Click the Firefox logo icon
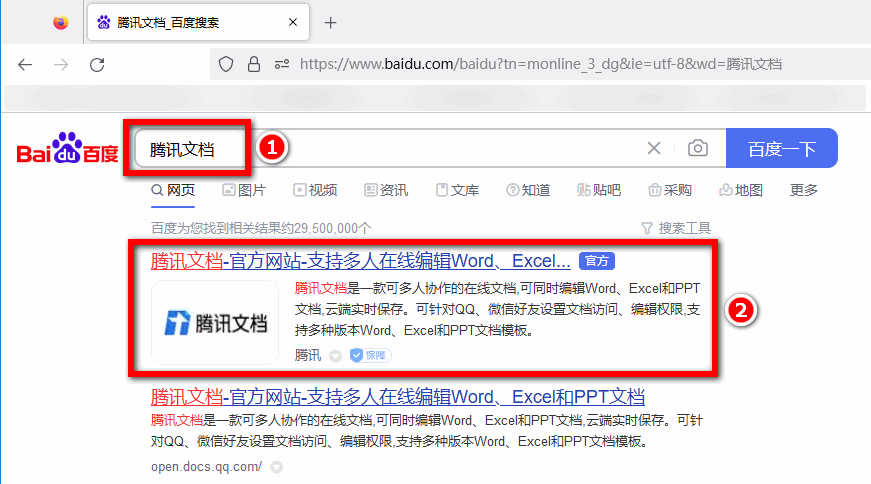 (x=61, y=22)
